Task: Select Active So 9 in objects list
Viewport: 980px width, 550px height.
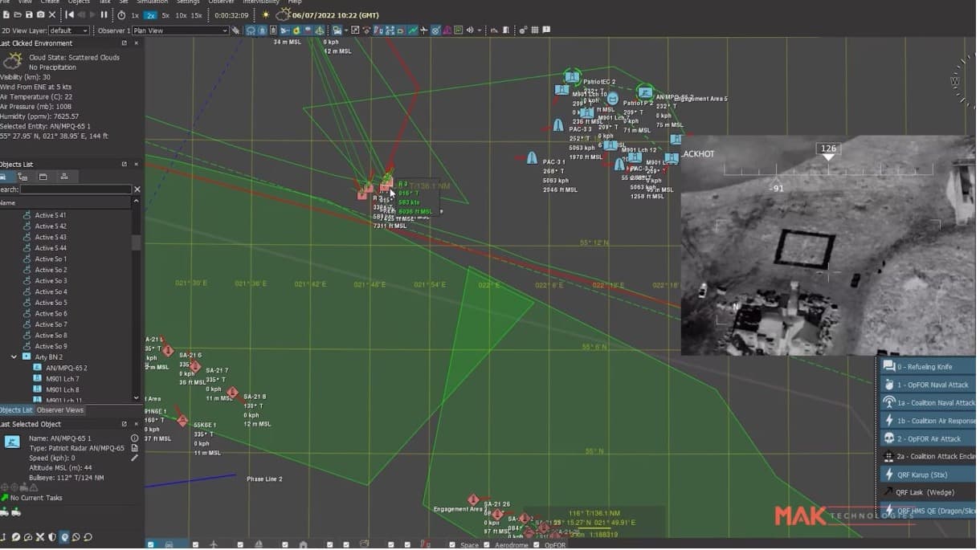Action: point(50,346)
